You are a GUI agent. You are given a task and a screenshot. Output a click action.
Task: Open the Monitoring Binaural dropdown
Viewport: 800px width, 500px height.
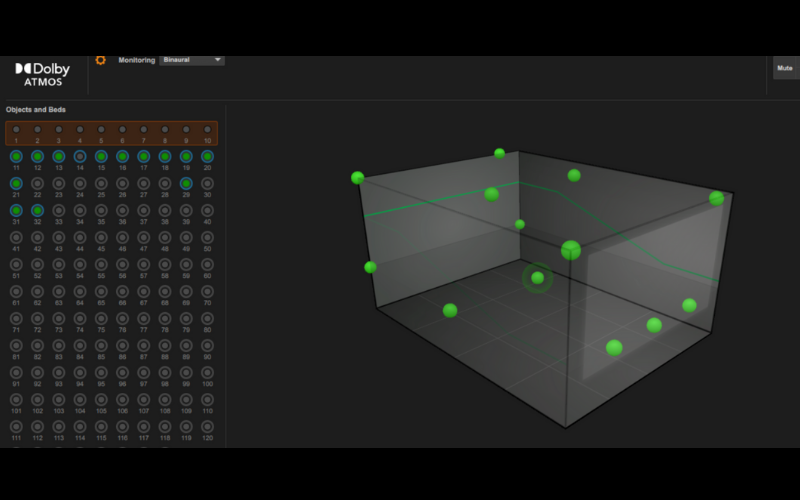point(192,60)
